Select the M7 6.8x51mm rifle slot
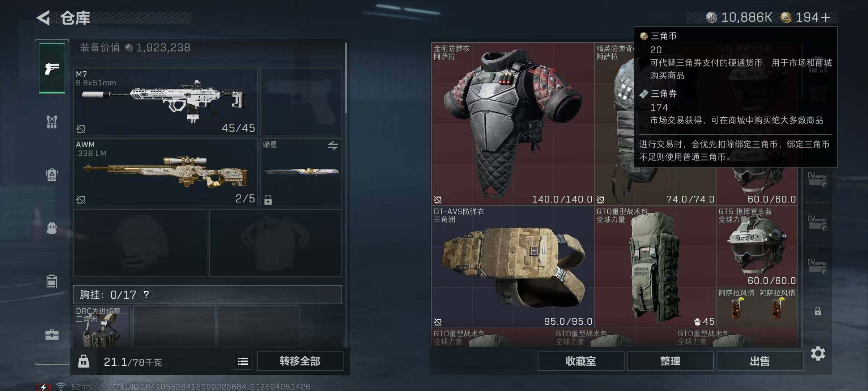 (x=165, y=101)
